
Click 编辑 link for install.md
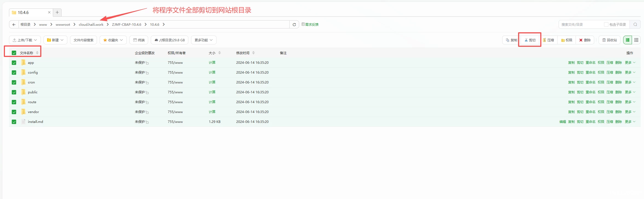coord(562,122)
